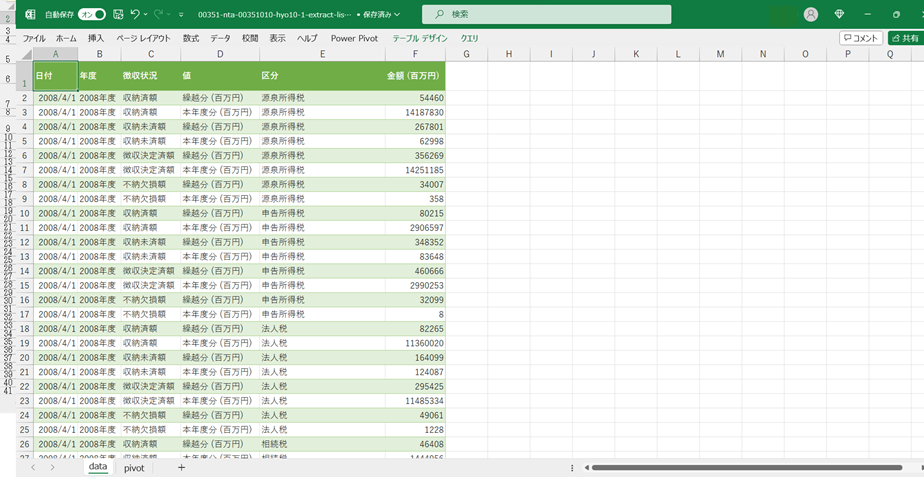Click the Undo arrow icon
924x477 pixels.
coord(135,15)
